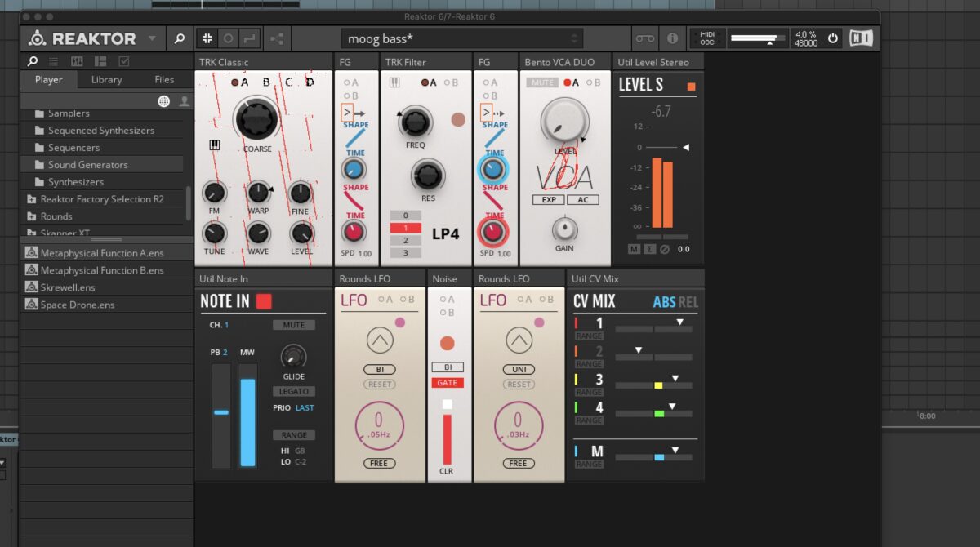Open the Sequencers folder
Viewport: 980px width, 547px height.
coord(73,147)
